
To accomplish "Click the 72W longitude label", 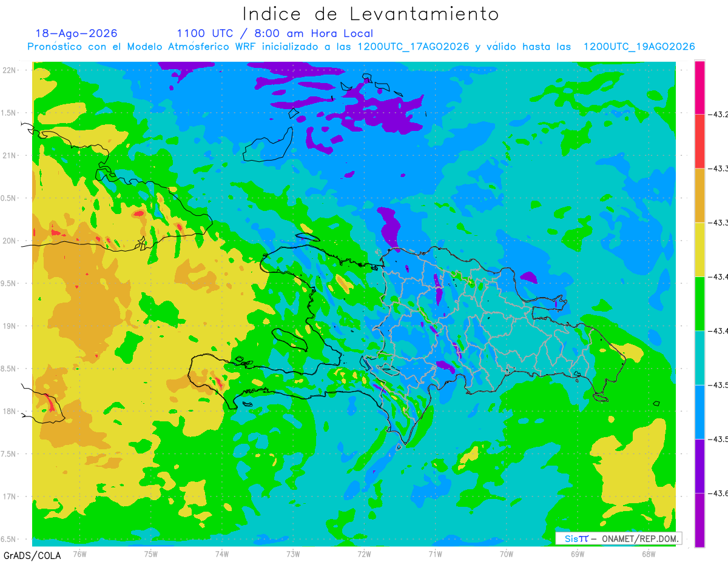I will [364, 554].
